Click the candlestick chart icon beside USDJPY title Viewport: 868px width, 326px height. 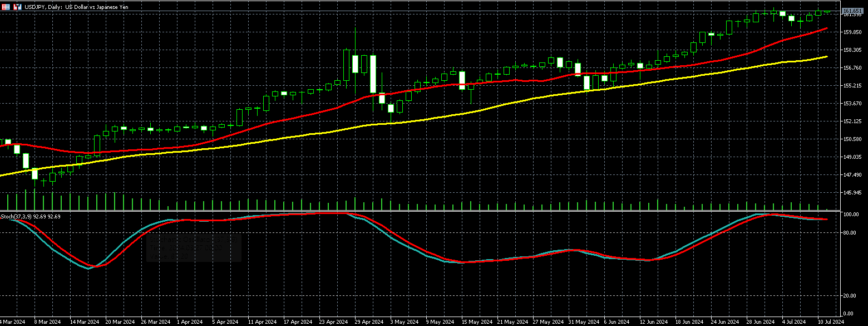pyautogui.click(x=17, y=8)
